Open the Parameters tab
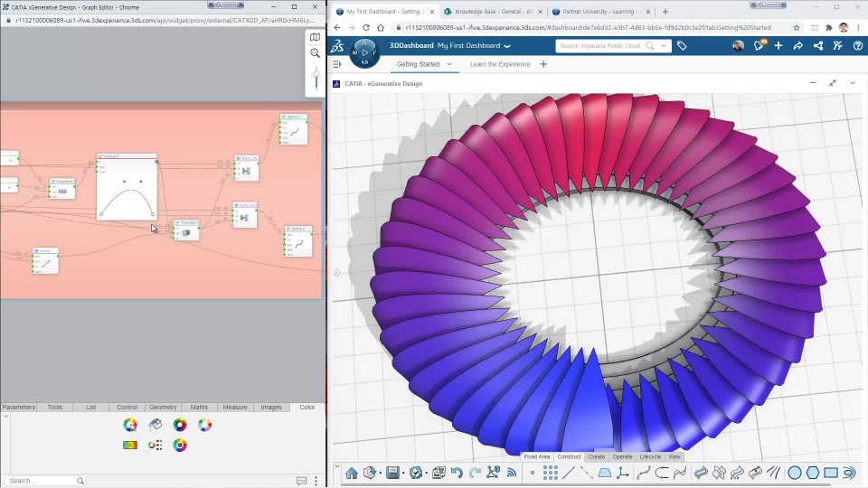 pos(18,408)
